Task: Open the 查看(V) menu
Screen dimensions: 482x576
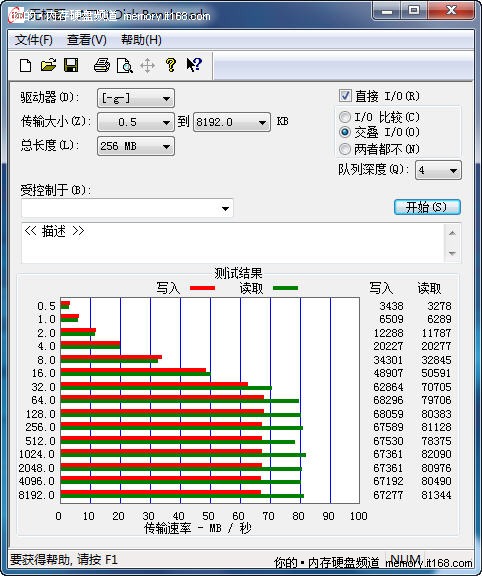Action: click(x=87, y=40)
